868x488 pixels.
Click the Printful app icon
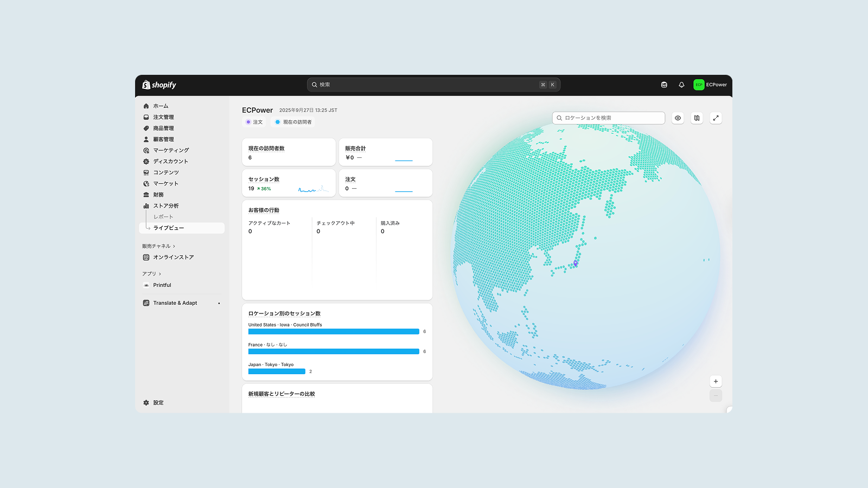click(146, 285)
